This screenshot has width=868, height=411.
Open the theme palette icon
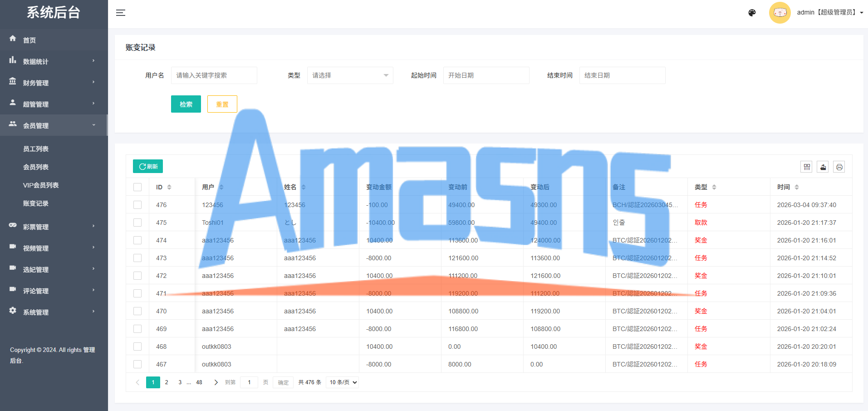[752, 13]
